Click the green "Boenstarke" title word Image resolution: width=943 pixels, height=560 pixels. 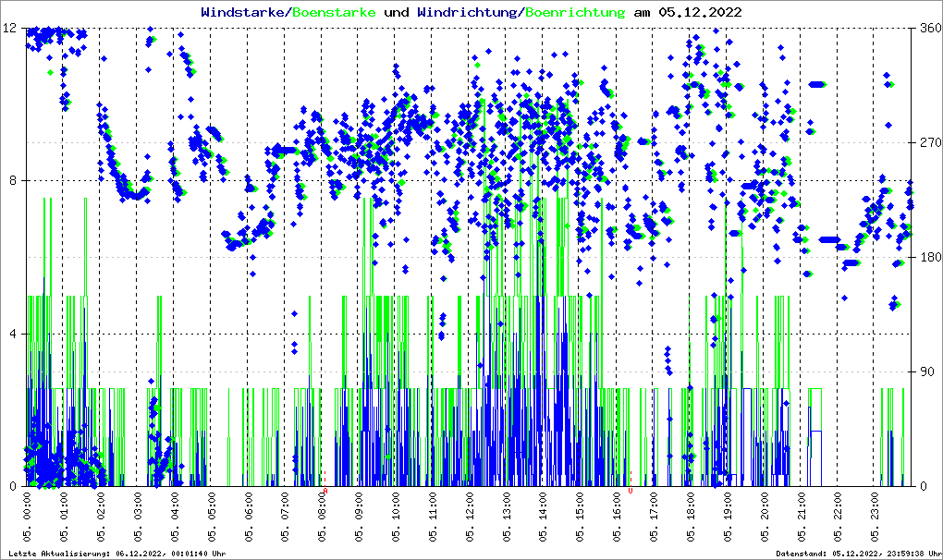[337, 12]
